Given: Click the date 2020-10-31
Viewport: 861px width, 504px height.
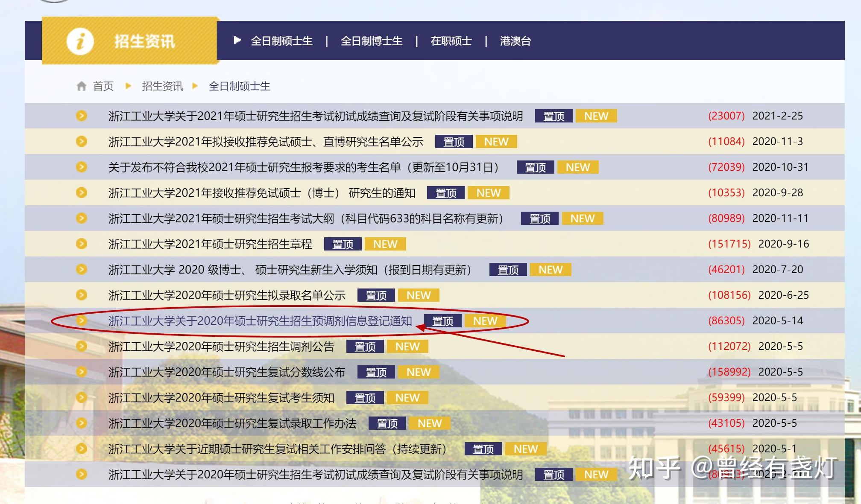Looking at the screenshot, I should pyautogui.click(x=781, y=167).
